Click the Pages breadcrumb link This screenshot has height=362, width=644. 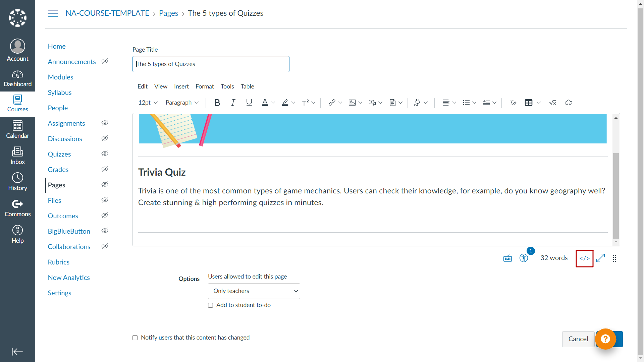point(168,13)
